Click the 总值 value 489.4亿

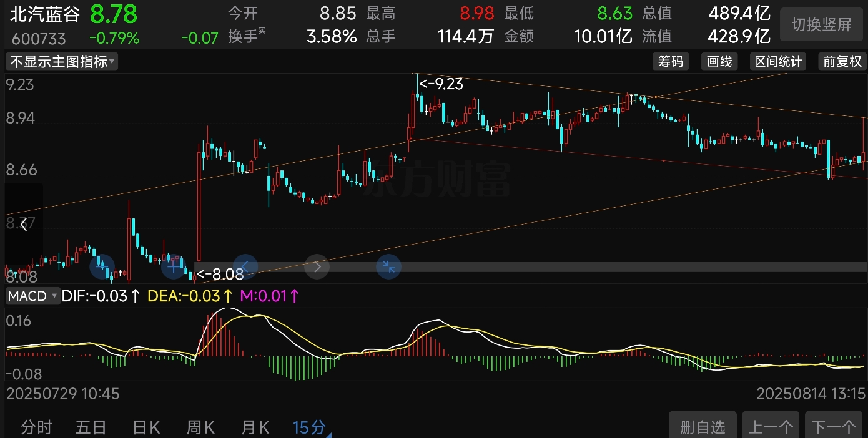pyautogui.click(x=739, y=13)
